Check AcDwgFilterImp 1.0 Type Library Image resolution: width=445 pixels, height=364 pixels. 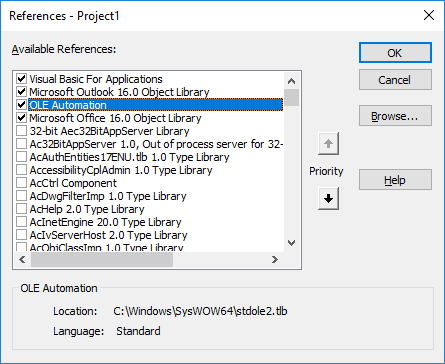[x=21, y=196]
